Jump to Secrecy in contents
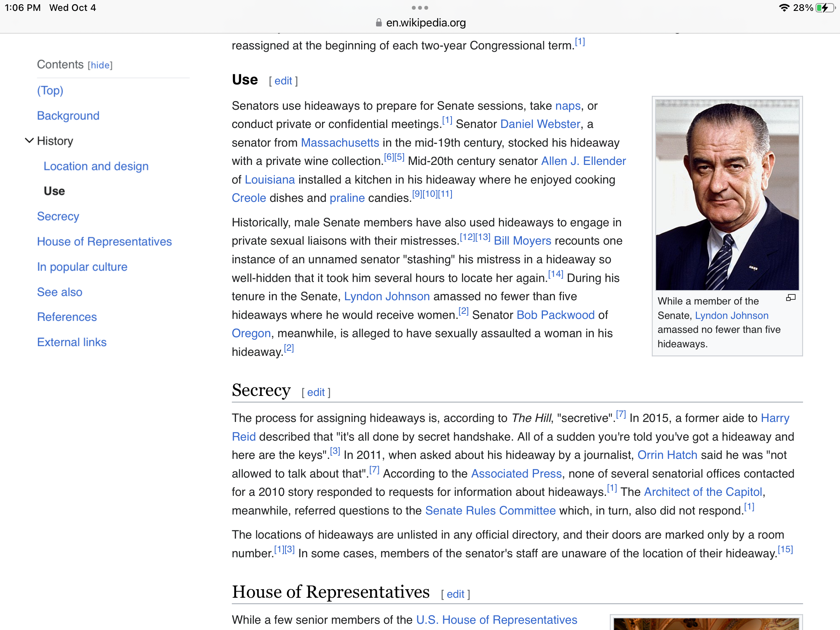 pos(58,216)
